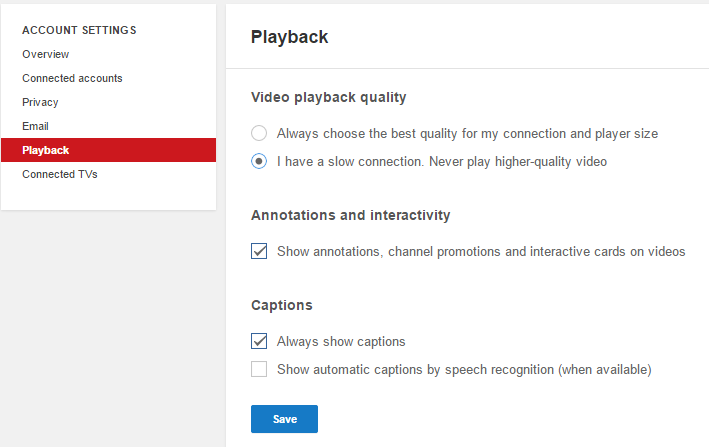Open the Privacy settings section
Viewport: 709px width, 447px height.
point(40,102)
